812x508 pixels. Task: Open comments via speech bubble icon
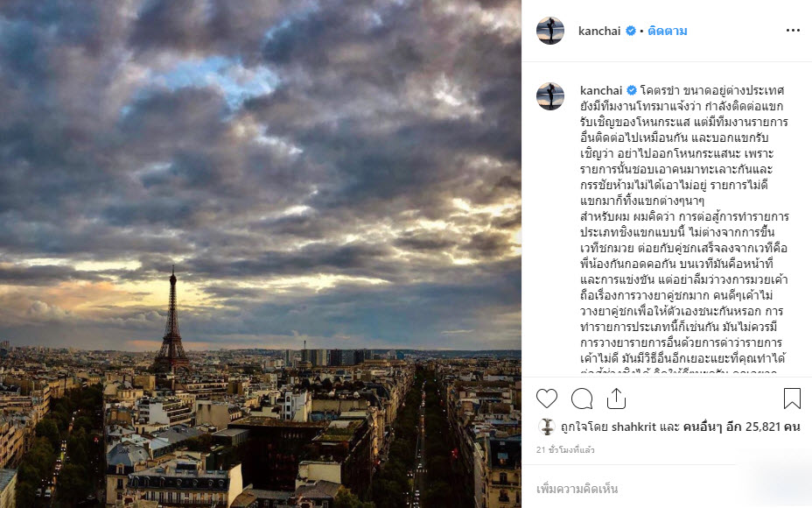(x=582, y=399)
